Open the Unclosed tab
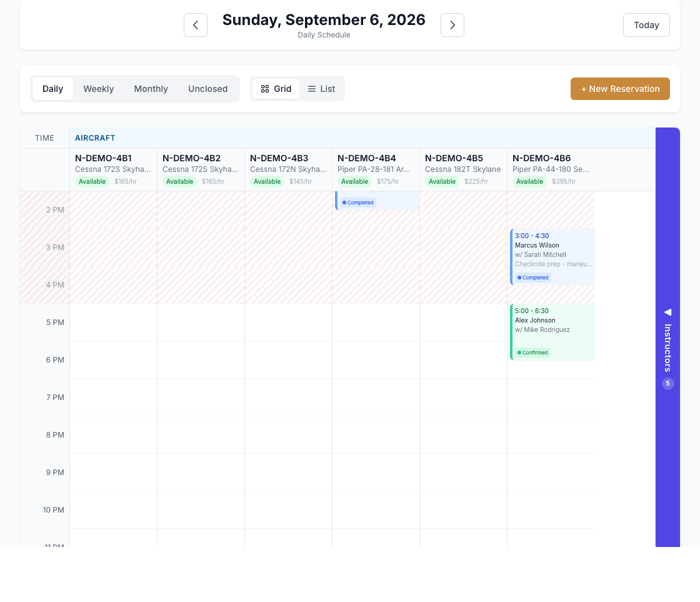The width and height of the screenshot is (700, 602). tap(207, 89)
